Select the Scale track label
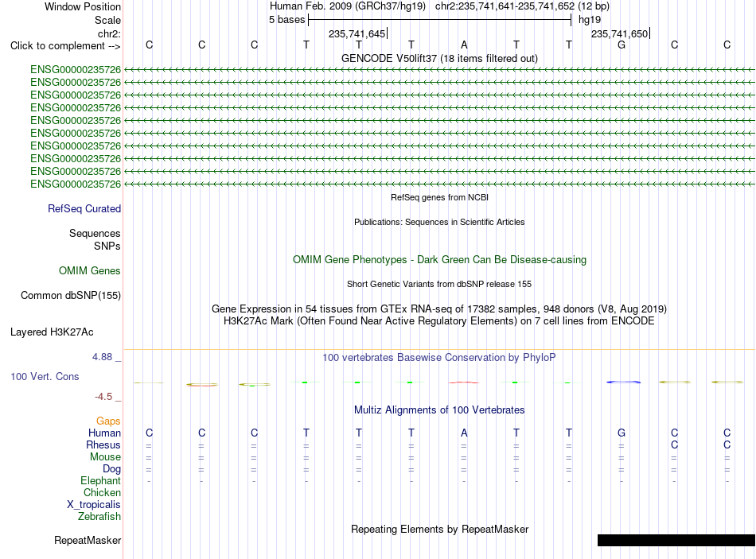 [x=107, y=20]
